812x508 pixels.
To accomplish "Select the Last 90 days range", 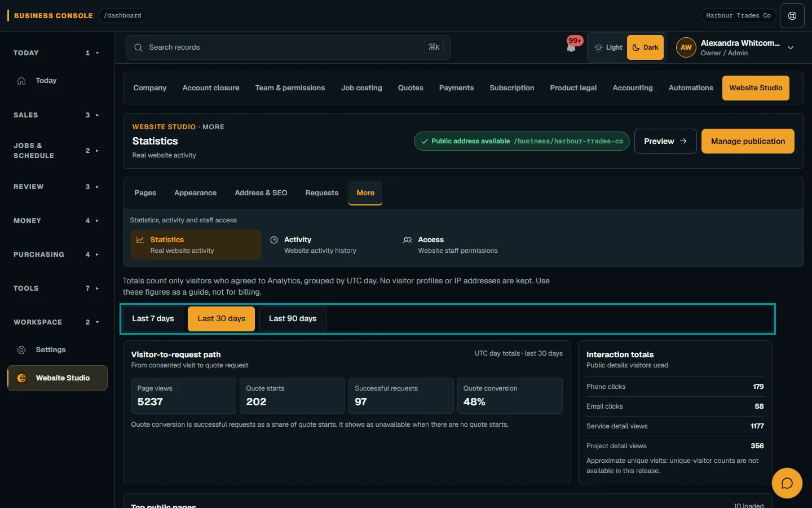I will (293, 319).
